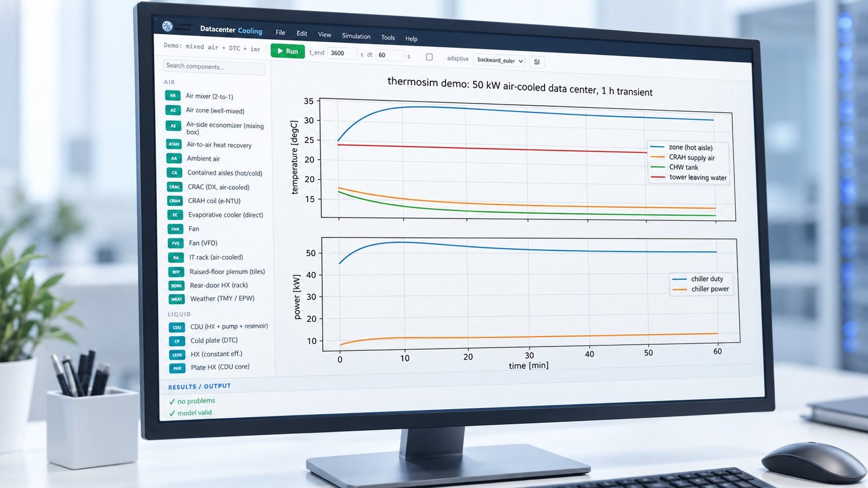The width and height of the screenshot is (868, 488).
Task: Click the Air-side economizer AE icon
Action: (x=174, y=126)
